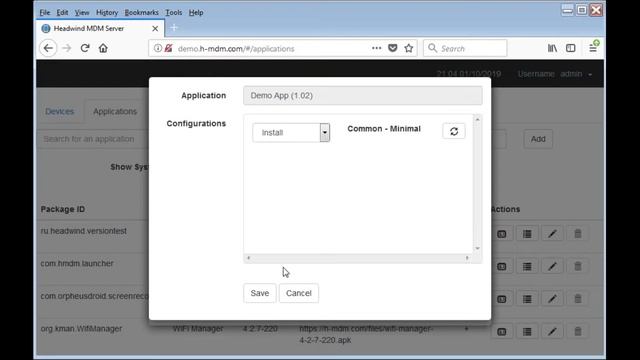Toggle the sidebar icon in the toolbar
640x360 pixels.
pyautogui.click(x=571, y=48)
